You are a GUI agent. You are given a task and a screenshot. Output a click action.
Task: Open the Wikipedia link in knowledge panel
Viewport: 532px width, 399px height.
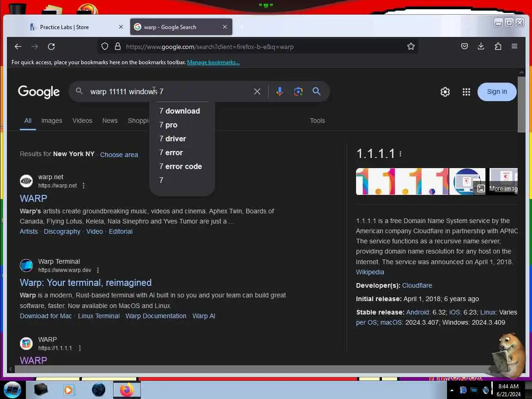click(x=370, y=272)
